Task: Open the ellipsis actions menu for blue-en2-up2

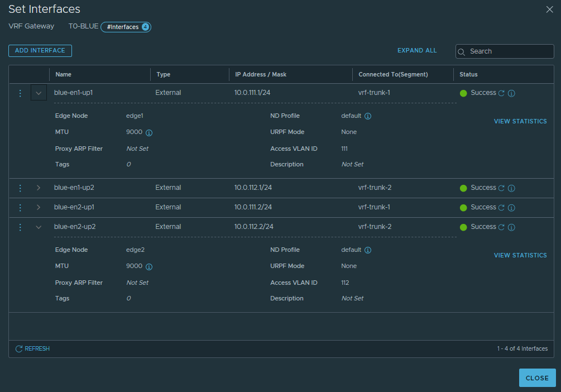Action: (x=20, y=227)
